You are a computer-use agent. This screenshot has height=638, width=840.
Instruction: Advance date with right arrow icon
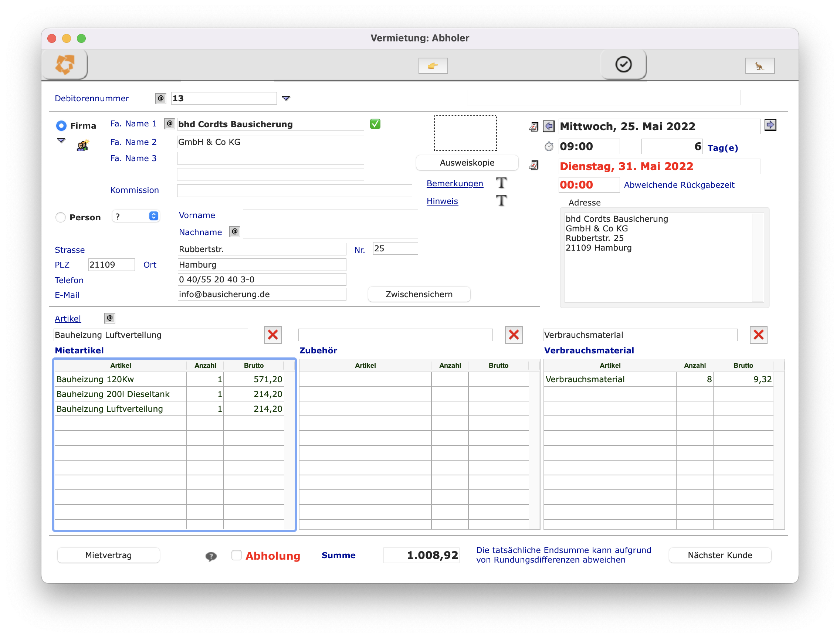[770, 125]
